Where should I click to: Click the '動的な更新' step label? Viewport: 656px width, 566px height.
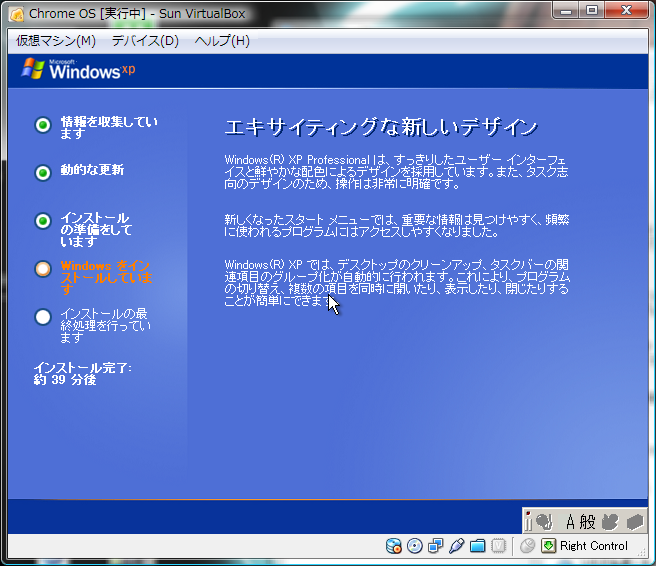[x=92, y=169]
